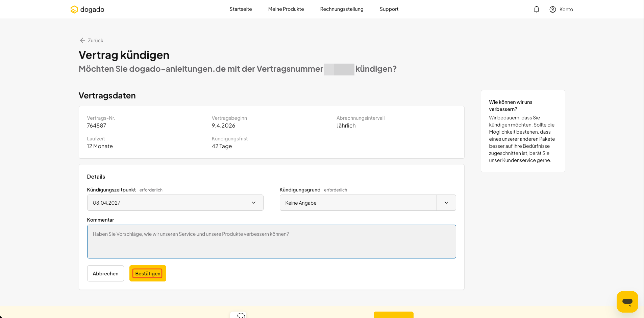Click the 42 Tage Kündigungsfrist value
The image size is (644, 318).
coord(222,146)
